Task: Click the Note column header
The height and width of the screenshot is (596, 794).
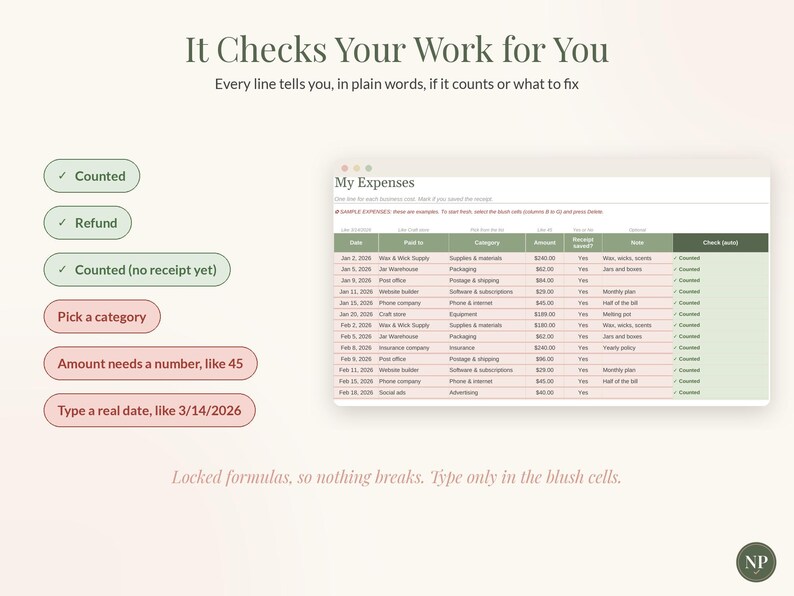Action: [637, 243]
